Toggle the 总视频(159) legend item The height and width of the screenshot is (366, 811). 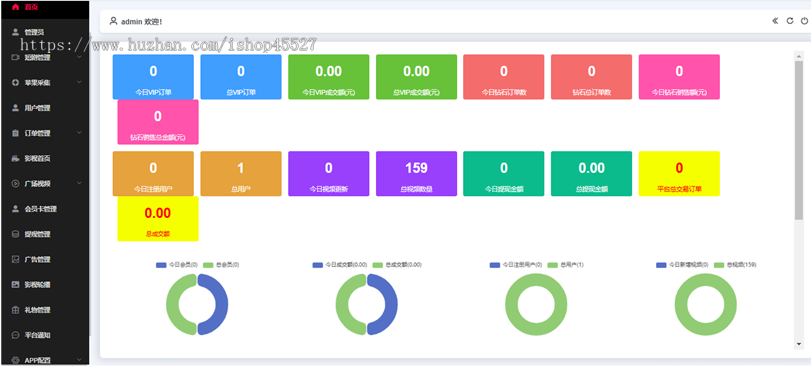[735, 265]
